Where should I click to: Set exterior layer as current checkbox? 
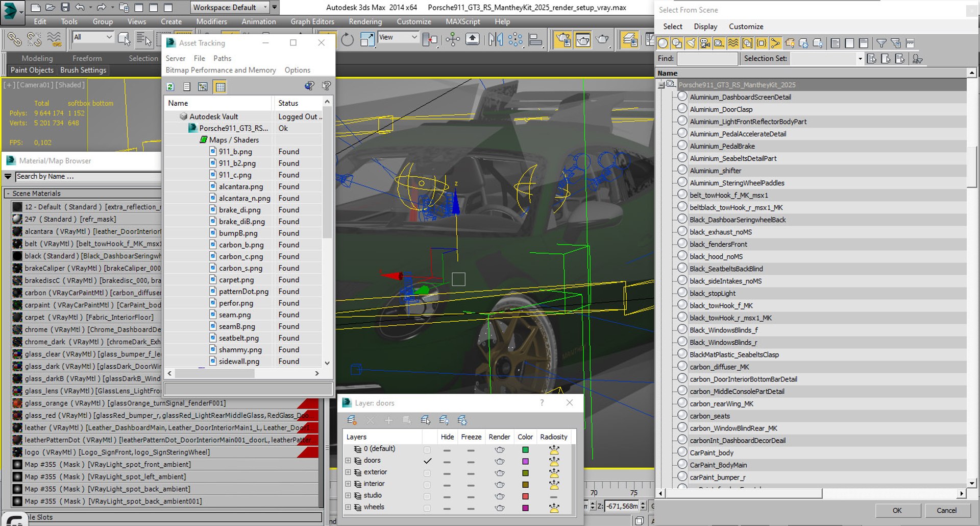click(427, 473)
